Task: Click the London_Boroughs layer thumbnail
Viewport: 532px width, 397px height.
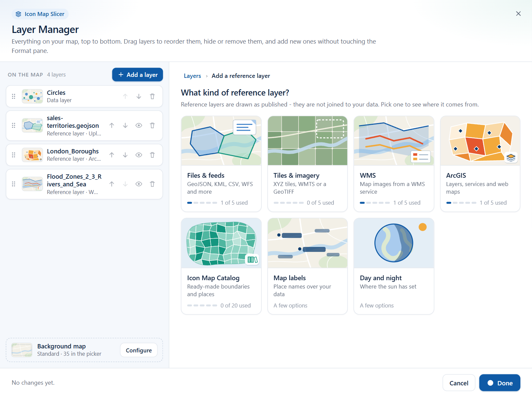Action: point(32,155)
